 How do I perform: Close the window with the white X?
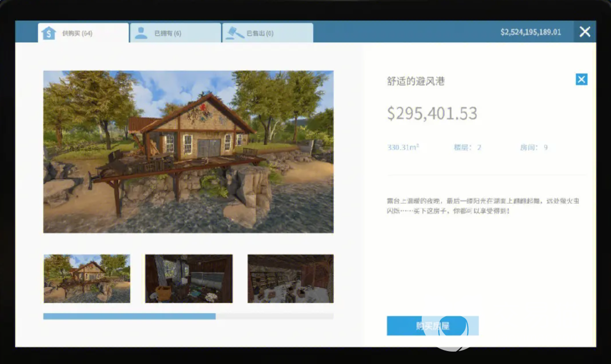[585, 32]
